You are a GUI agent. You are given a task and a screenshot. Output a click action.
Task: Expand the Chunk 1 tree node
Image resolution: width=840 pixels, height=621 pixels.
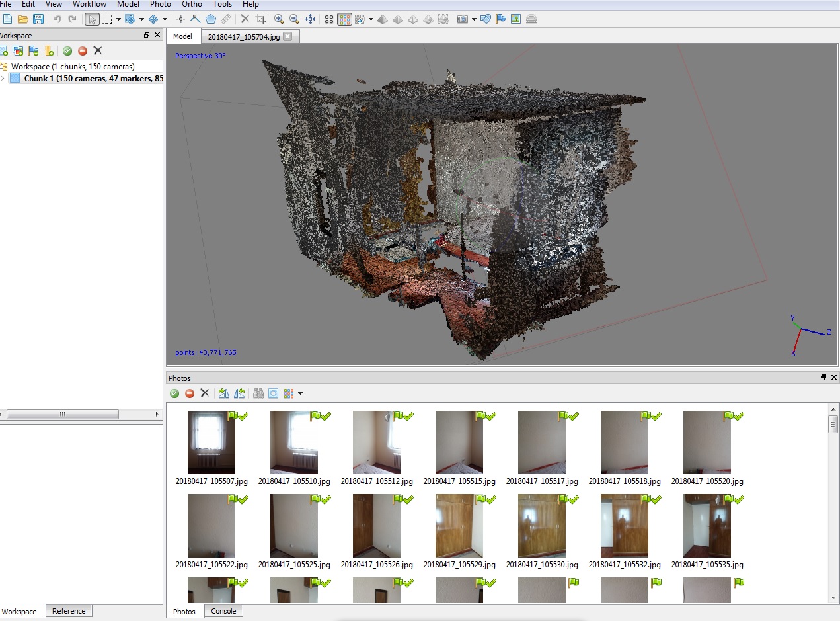3,78
